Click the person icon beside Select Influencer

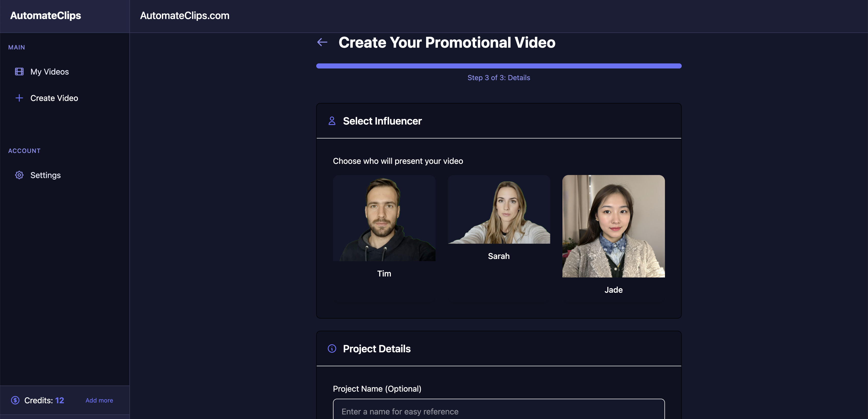pyautogui.click(x=331, y=121)
